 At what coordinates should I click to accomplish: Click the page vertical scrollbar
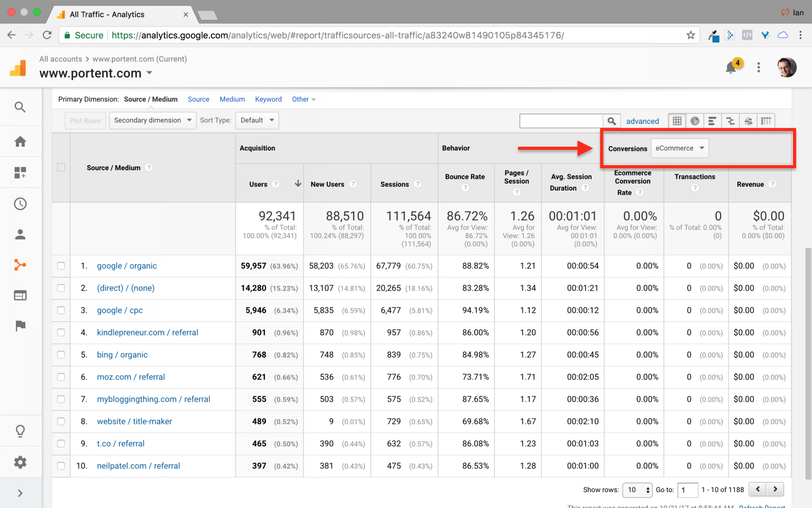808,363
